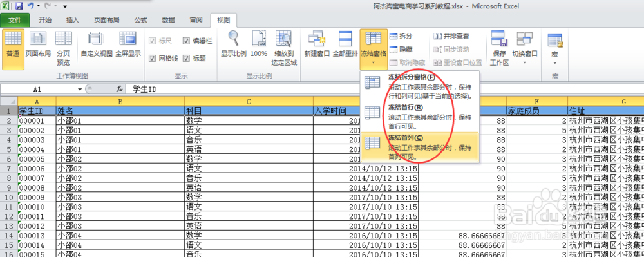
Task: Open the Macros (宏) dropdown
Action: [x=555, y=48]
